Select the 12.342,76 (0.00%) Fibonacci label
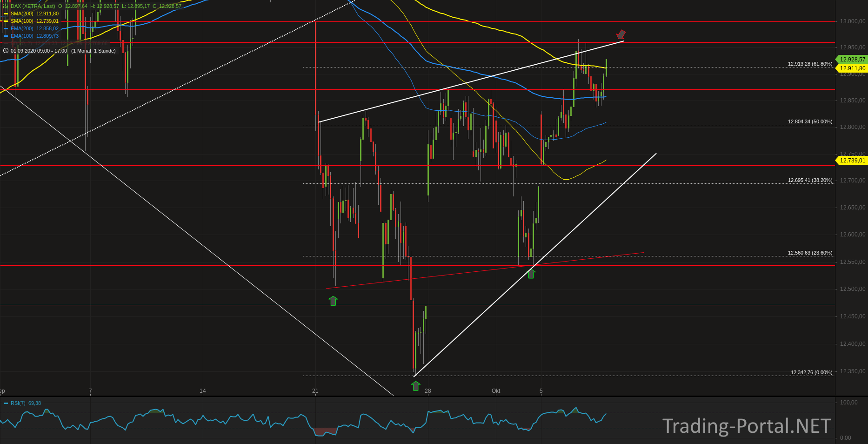The image size is (868, 444). [811, 373]
